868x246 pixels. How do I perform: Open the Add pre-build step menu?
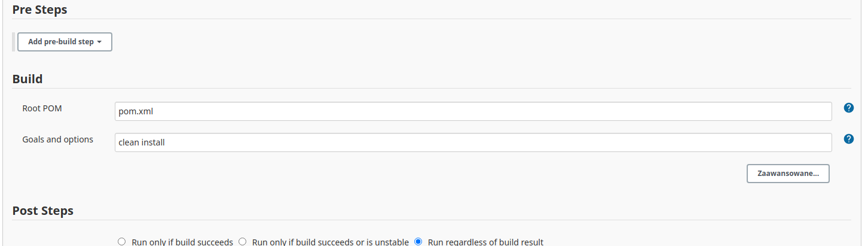65,42
